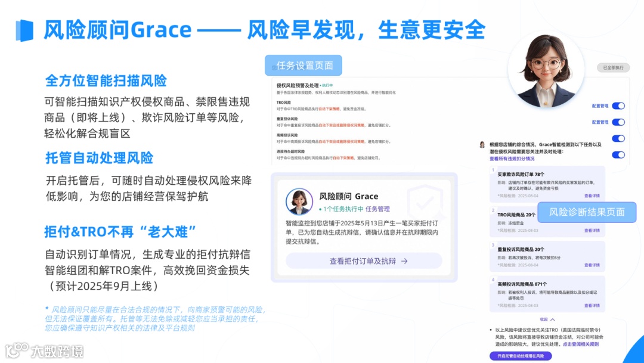644x363 pixels.
Task: Open 查看所有违规扣分情况 link
Action: tap(512, 159)
